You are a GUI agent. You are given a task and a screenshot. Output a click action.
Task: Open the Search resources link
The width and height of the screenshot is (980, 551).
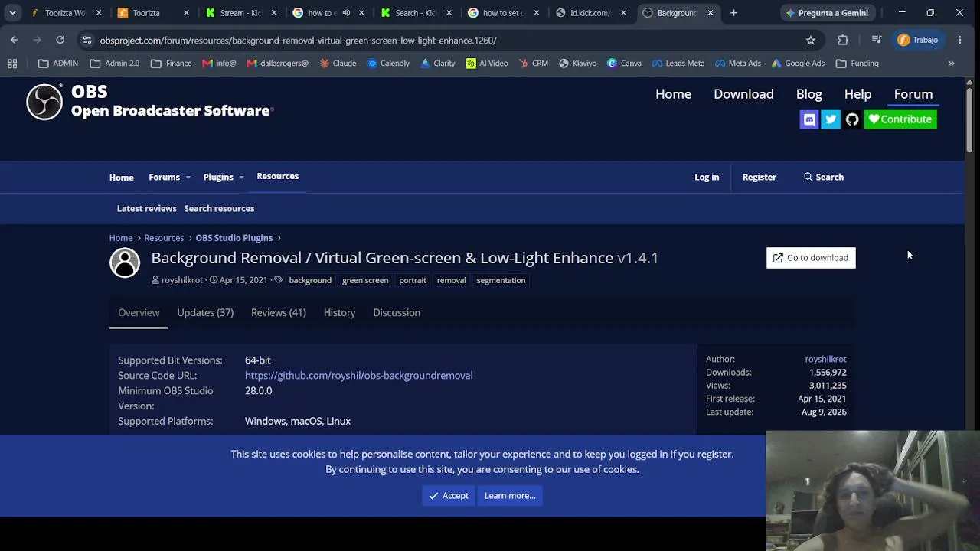tap(219, 209)
